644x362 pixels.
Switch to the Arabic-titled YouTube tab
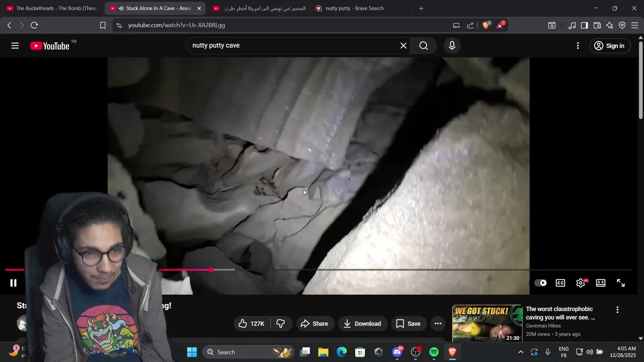point(259,9)
